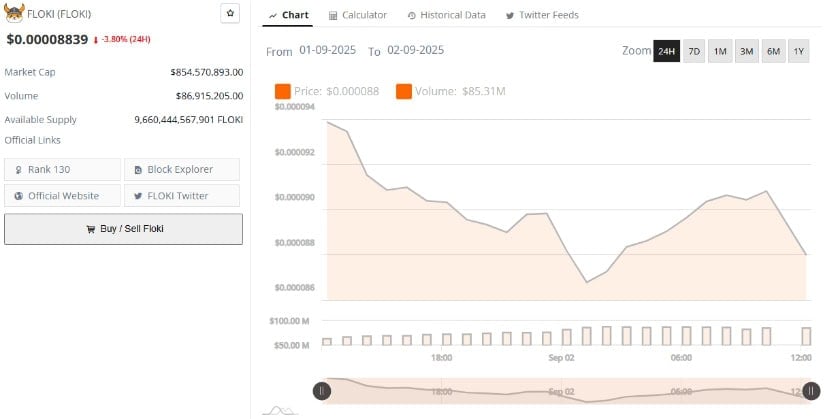Click the left range slider handle

tap(321, 391)
